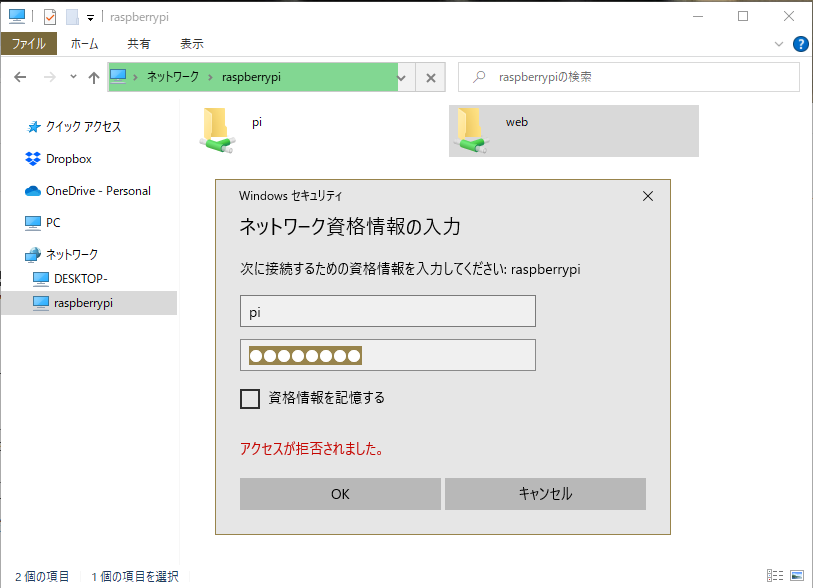Go back with the Back arrow
813x588 pixels.
pos(20,77)
